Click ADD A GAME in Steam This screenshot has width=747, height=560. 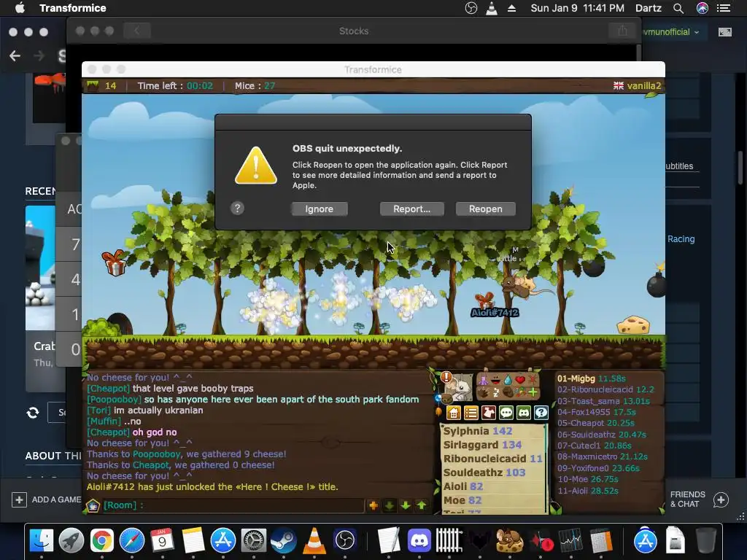(46, 499)
